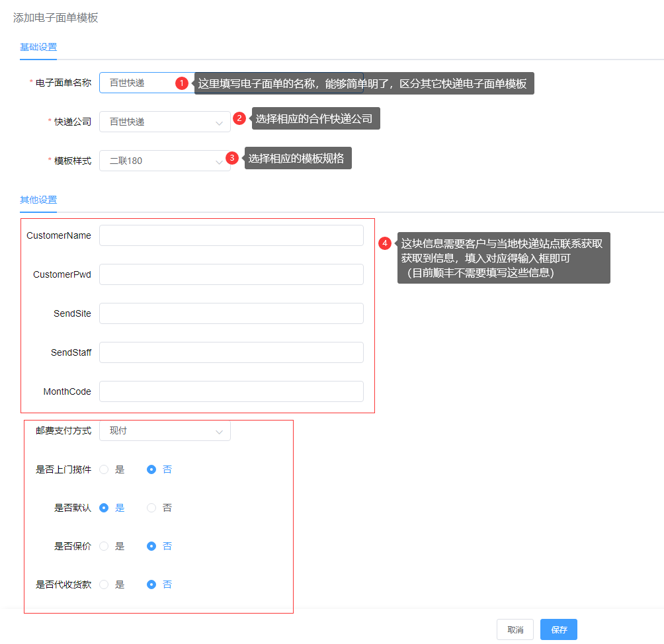Click the red number 1 annotation badge

pos(182,83)
